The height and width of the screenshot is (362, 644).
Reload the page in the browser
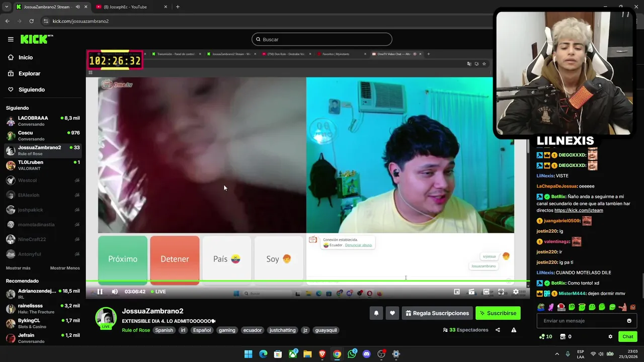(31, 21)
